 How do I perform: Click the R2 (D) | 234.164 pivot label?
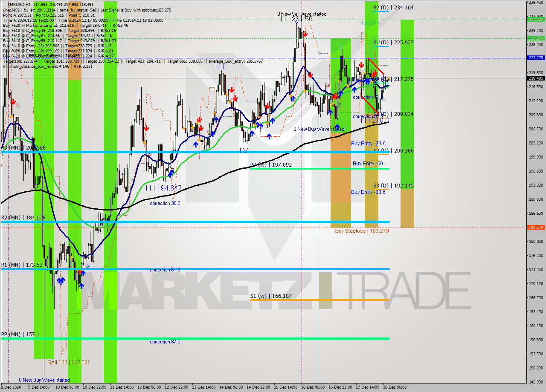point(393,7)
